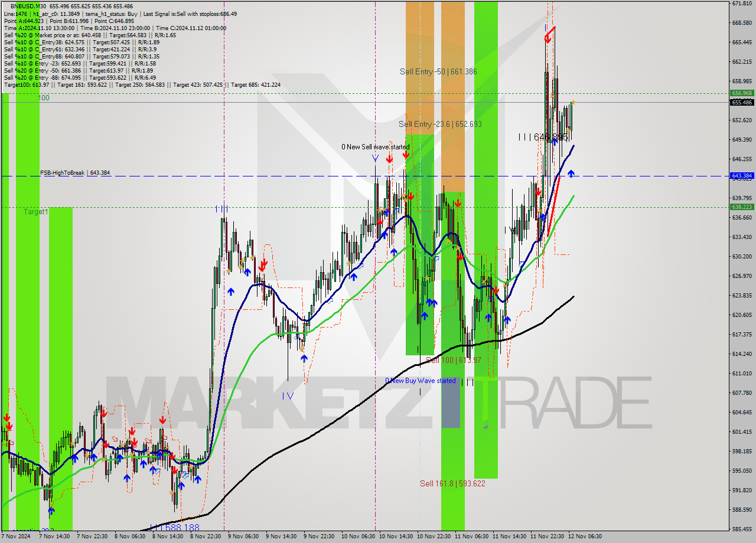Click the green 656.968 price tag
Image resolution: width=756 pixels, height=543 pixels.
[x=742, y=93]
